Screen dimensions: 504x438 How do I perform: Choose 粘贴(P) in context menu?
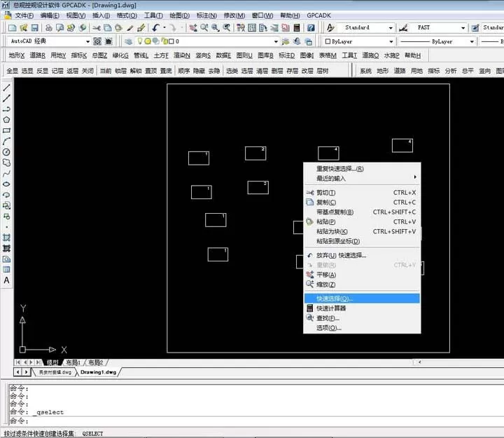tap(362, 221)
